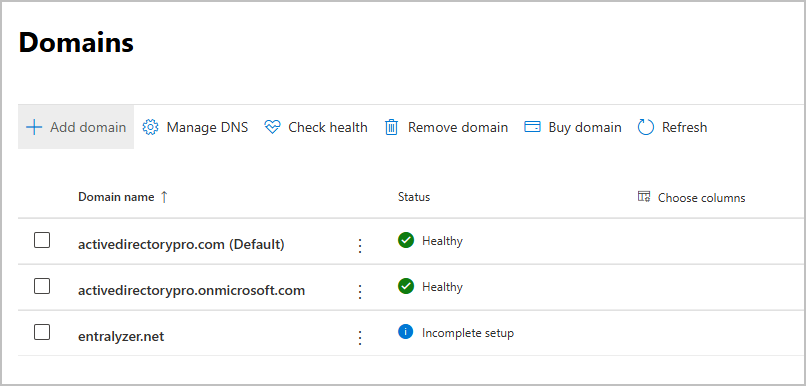Click the Manage DNS gear icon
This screenshot has width=806, height=386.
tap(150, 127)
